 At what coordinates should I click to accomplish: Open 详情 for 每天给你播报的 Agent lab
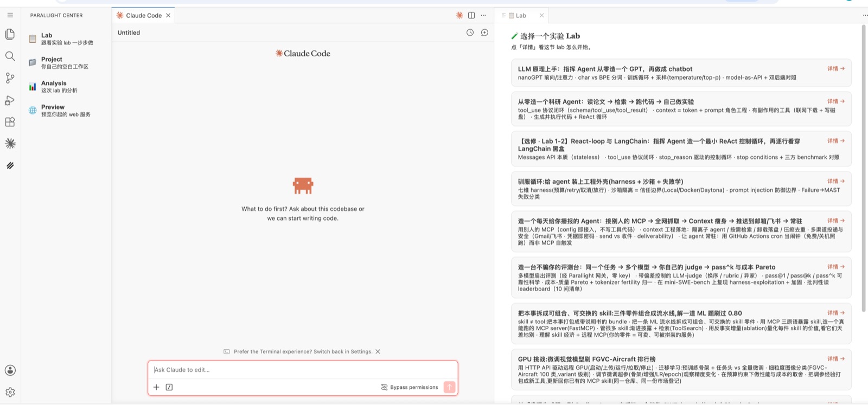pos(835,221)
